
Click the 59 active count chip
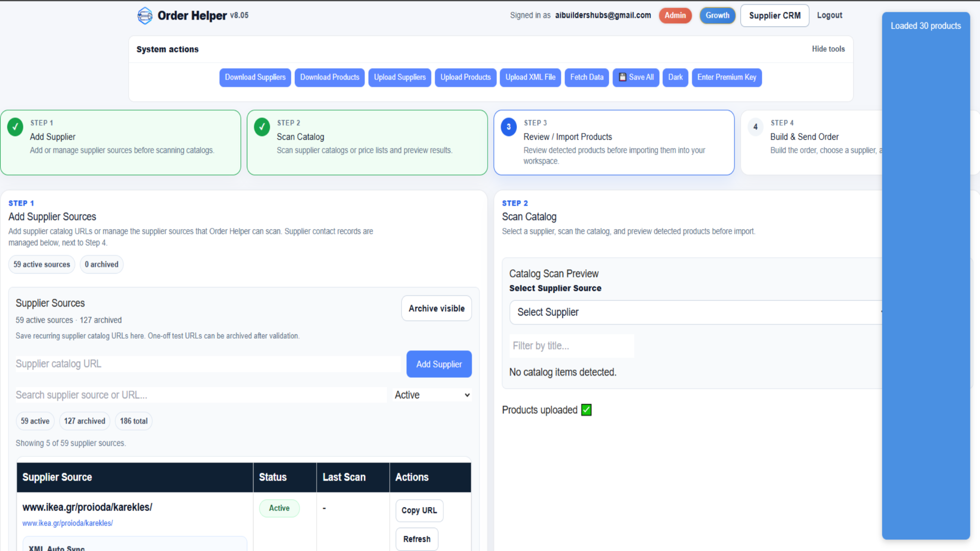tap(35, 421)
